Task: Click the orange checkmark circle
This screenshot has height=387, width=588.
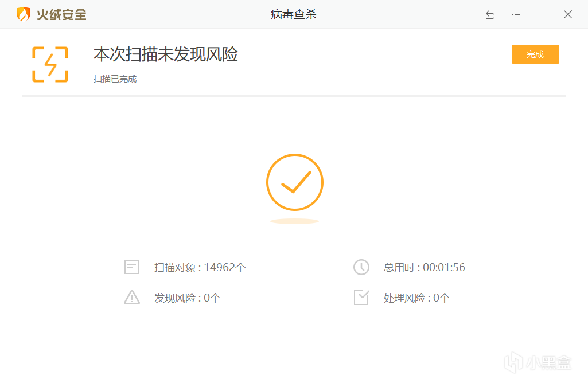Action: [x=295, y=182]
